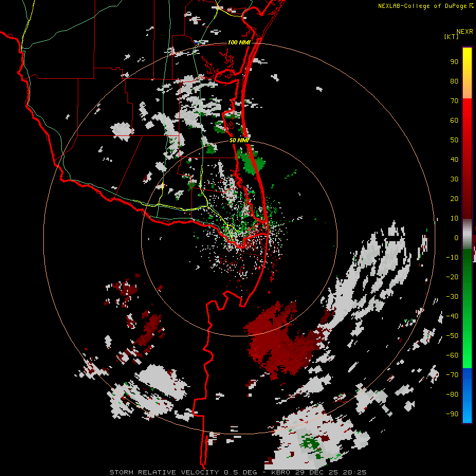Select the 0 knot scale label
476x476 pixels.
[456, 238]
